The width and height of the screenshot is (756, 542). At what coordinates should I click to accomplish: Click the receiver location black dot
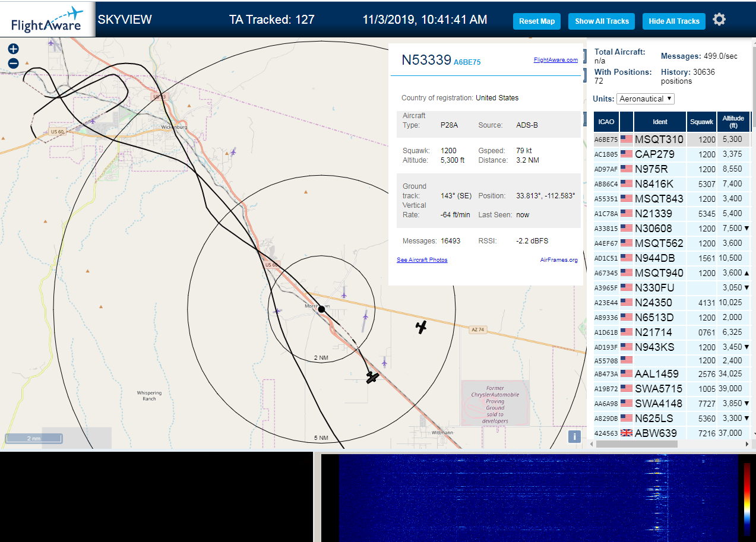pos(321,309)
